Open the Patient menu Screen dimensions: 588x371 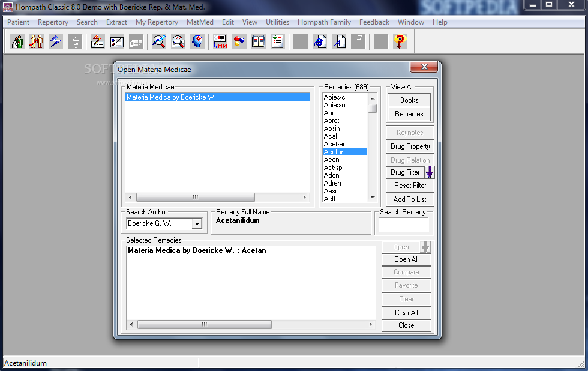pos(18,22)
